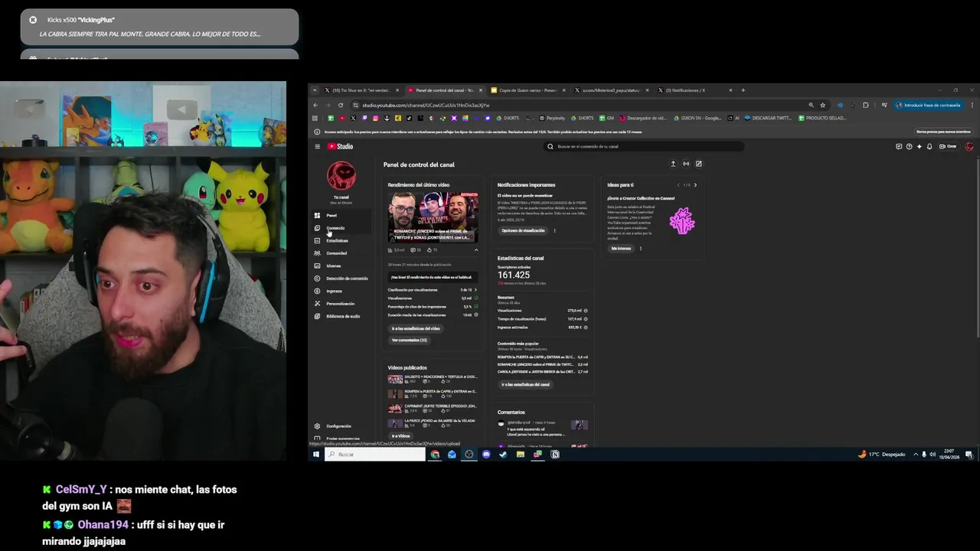980x551 pixels.
Task: Open 'SALSEITO + REACCIONES' published video
Action: tap(433, 379)
